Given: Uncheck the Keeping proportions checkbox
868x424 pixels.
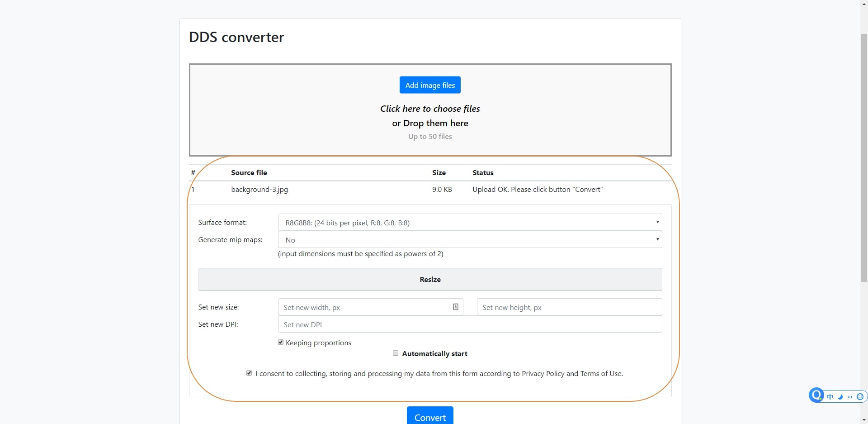Looking at the screenshot, I should (x=281, y=343).
